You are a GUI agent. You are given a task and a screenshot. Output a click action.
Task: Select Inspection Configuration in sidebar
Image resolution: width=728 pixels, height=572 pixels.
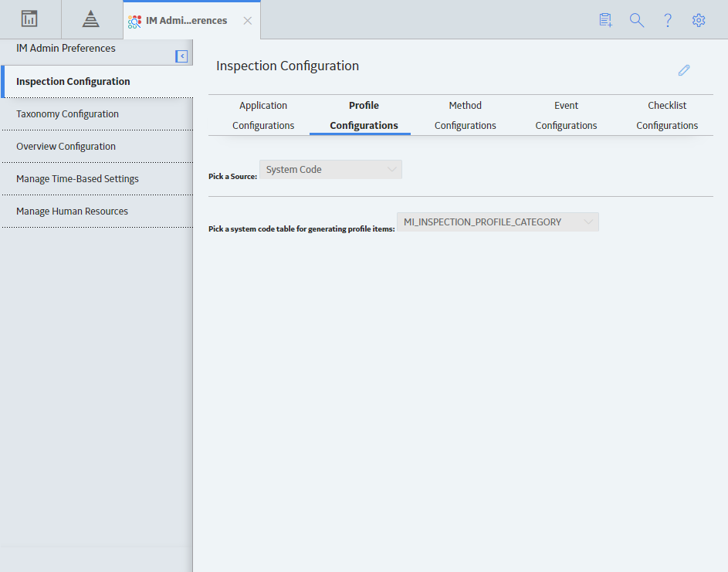pyautogui.click(x=97, y=82)
